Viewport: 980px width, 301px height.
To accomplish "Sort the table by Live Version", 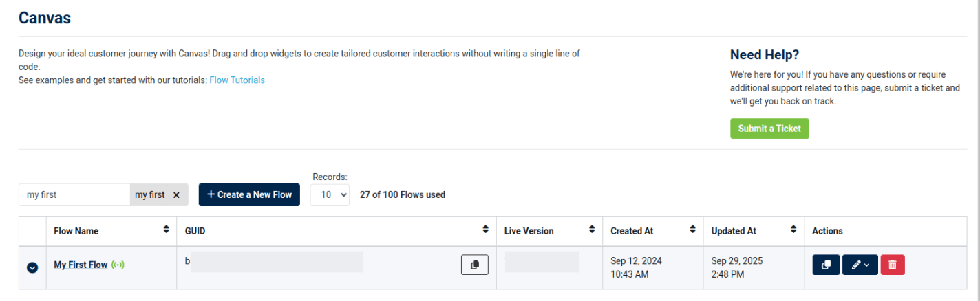I will point(591,230).
